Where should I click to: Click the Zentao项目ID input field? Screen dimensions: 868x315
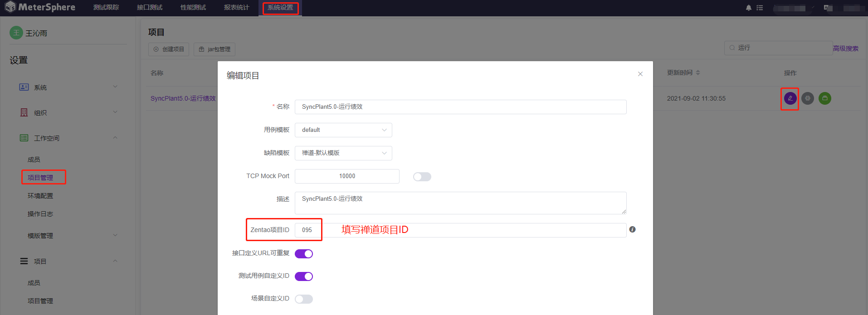point(461,230)
